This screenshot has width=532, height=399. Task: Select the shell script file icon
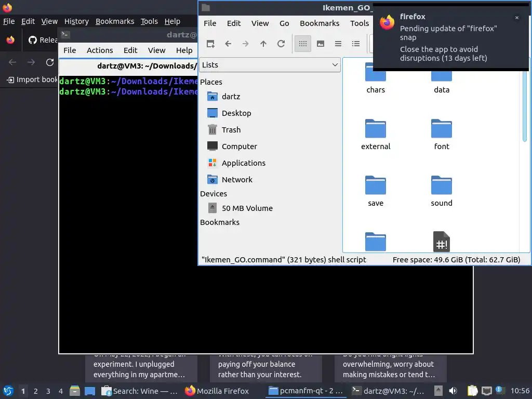coord(442,242)
